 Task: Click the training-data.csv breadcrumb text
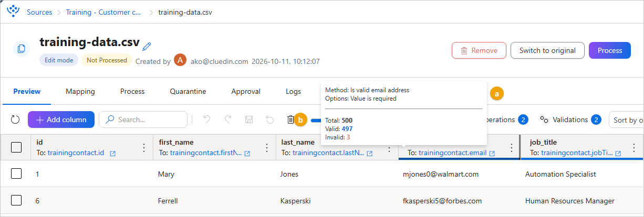[x=185, y=12]
